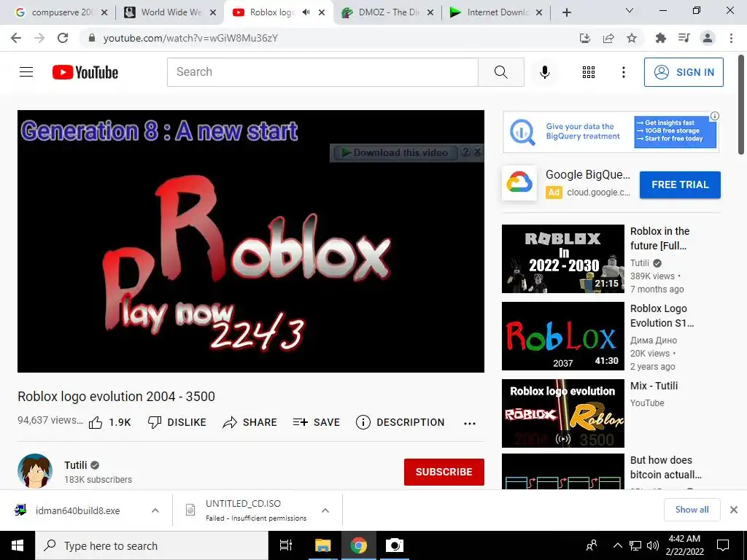This screenshot has height=560, width=747.
Task: Switch to DMOZ tab
Action: point(387,12)
